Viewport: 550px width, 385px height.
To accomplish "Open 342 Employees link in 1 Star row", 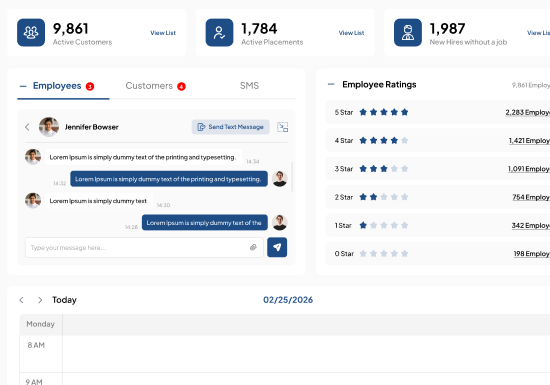I will click(x=531, y=225).
